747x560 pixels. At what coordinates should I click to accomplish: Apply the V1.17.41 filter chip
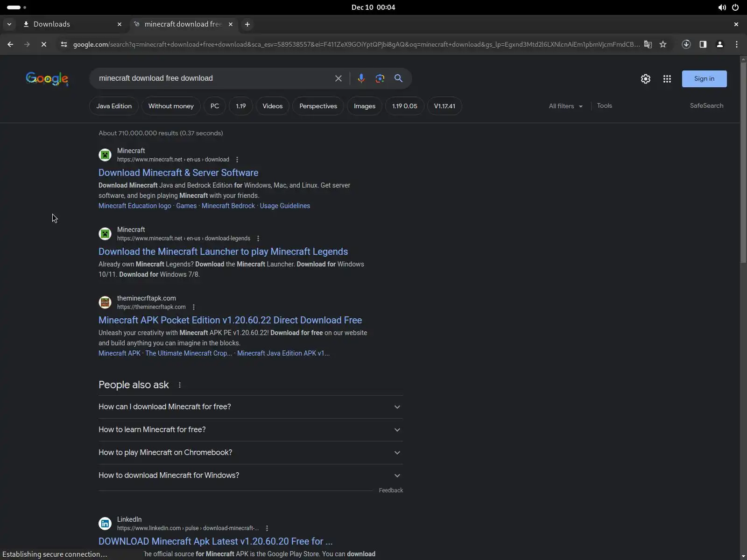pyautogui.click(x=444, y=106)
